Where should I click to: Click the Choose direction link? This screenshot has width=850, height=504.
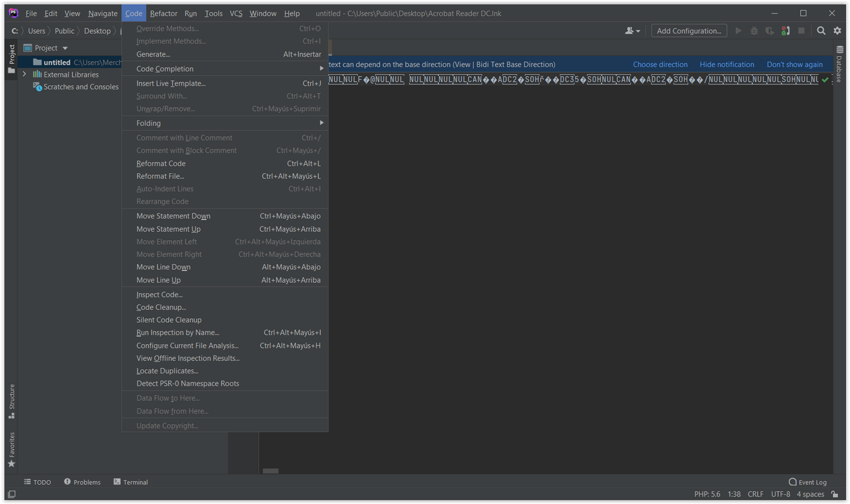click(x=660, y=64)
